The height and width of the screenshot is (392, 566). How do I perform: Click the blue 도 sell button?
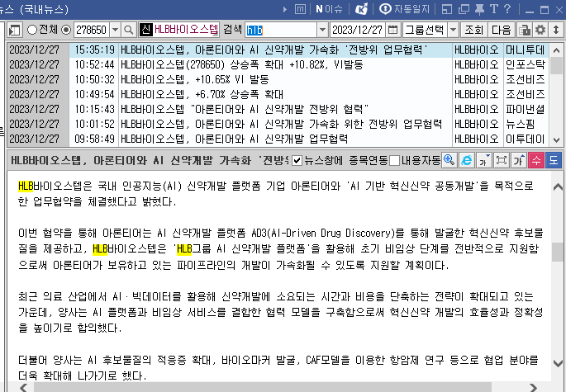point(554,160)
